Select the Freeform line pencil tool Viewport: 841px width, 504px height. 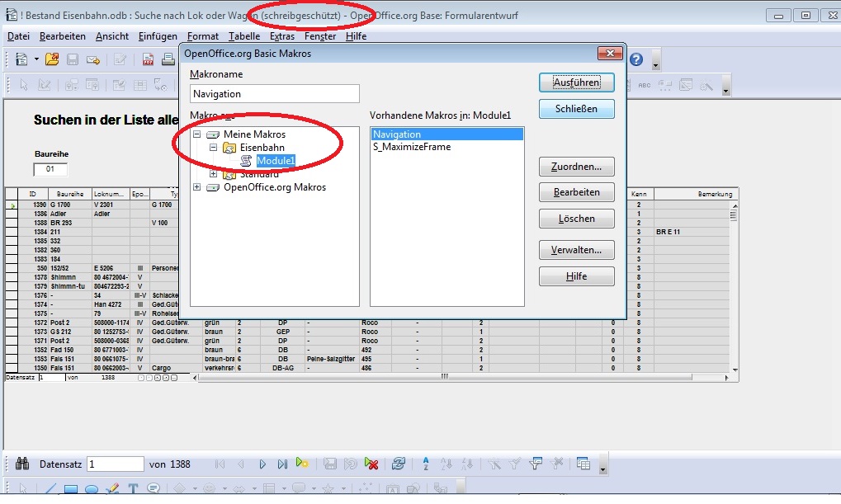tap(112, 488)
